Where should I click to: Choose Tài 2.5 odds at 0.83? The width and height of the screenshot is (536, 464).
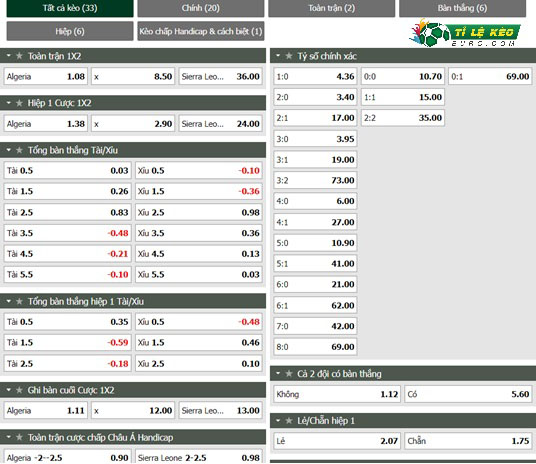click(67, 212)
